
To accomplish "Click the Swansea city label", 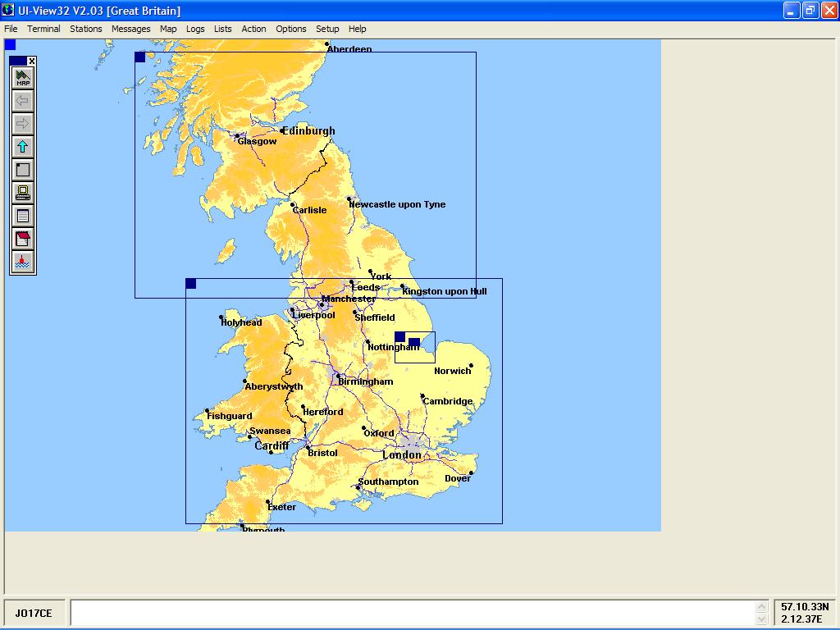I will [270, 431].
